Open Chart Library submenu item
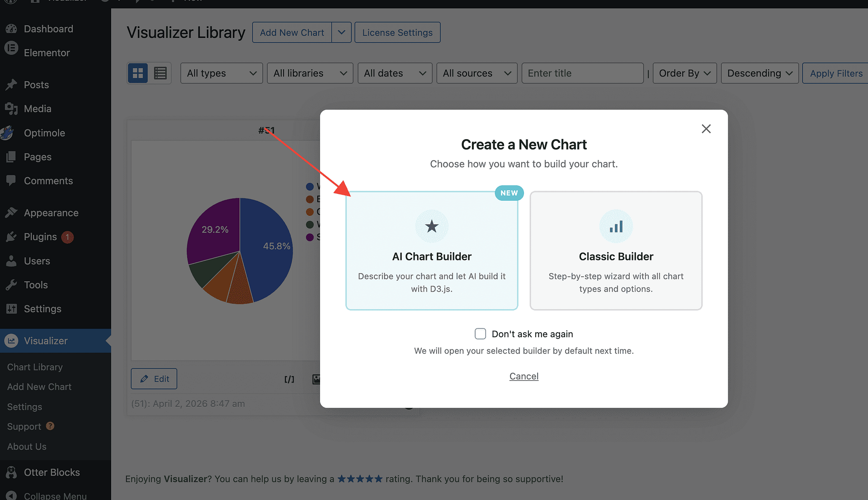 coord(35,367)
